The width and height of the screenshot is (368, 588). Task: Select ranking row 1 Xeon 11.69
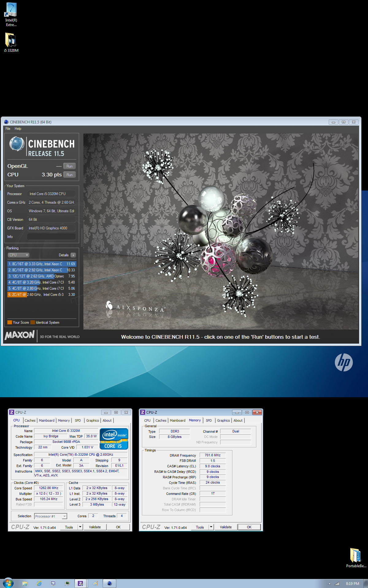(x=41, y=264)
